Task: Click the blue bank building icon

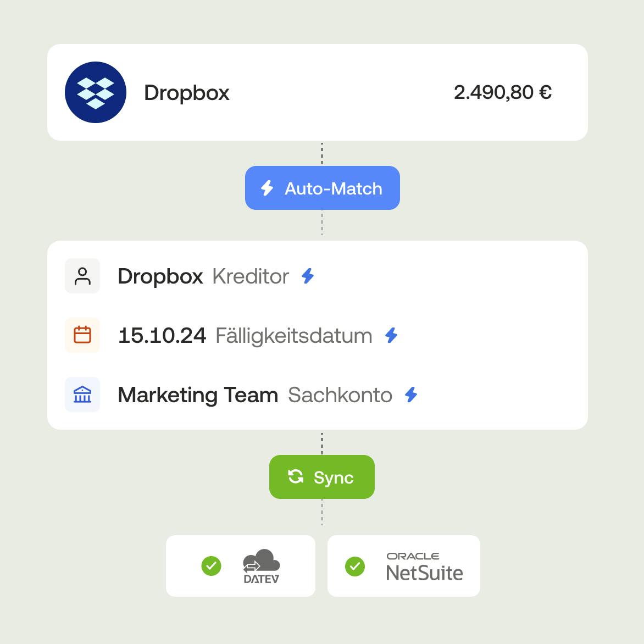Action: click(82, 395)
